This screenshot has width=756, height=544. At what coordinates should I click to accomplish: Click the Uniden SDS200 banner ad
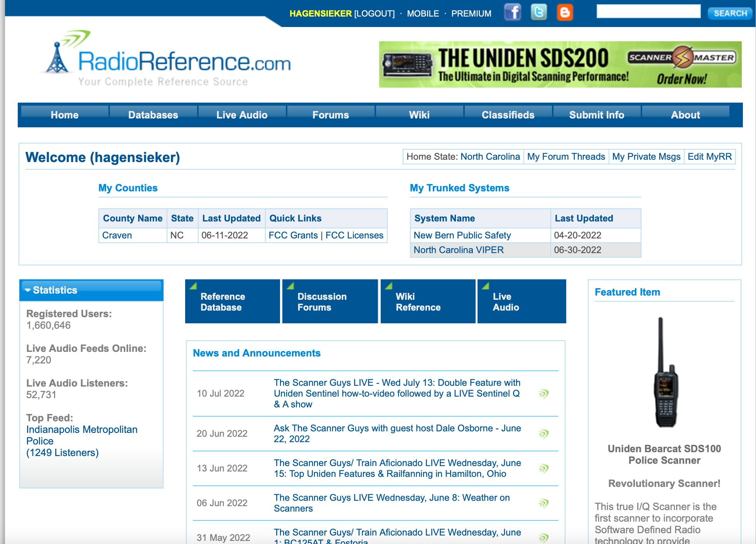click(x=560, y=64)
